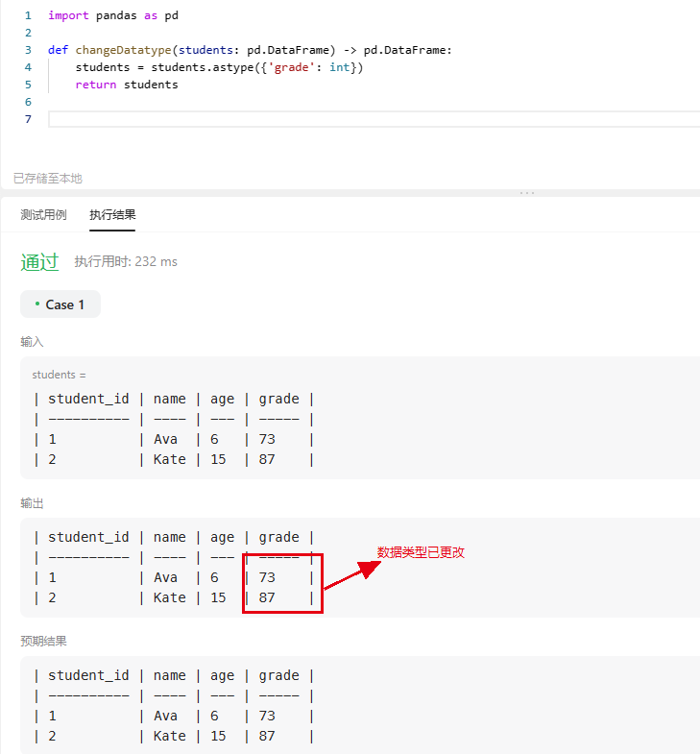The image size is (700, 754).
Task: Place cursor in empty line 7 of editor
Action: 374,119
